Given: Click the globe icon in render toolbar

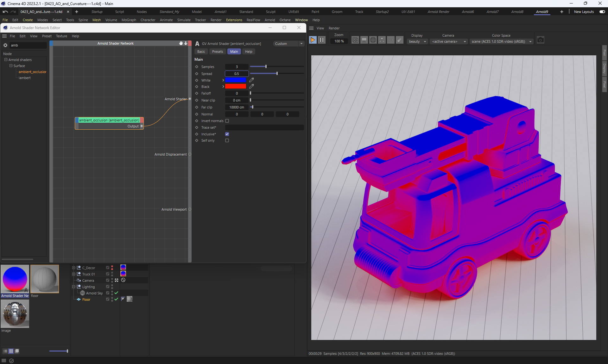Looking at the screenshot, I should 373,40.
